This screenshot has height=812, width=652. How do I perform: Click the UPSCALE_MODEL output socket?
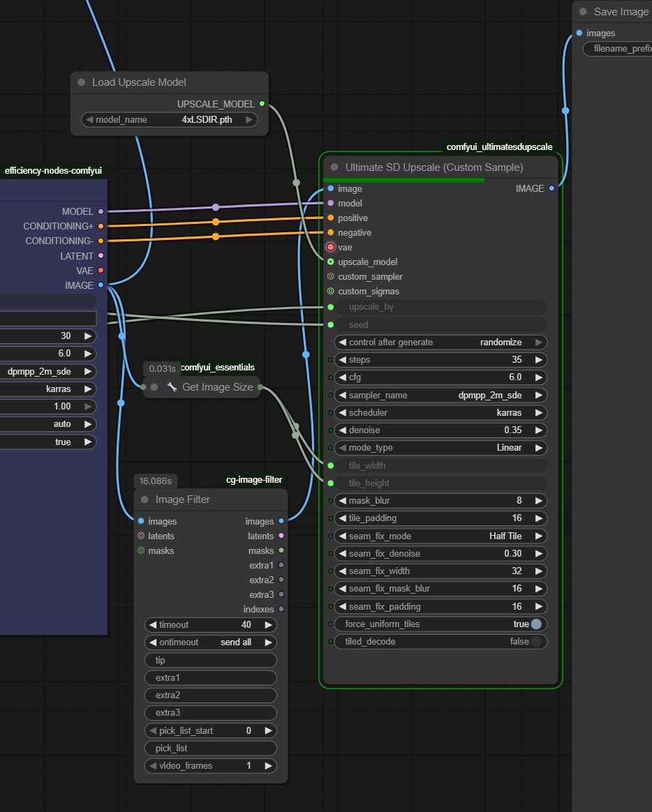pyautogui.click(x=262, y=104)
